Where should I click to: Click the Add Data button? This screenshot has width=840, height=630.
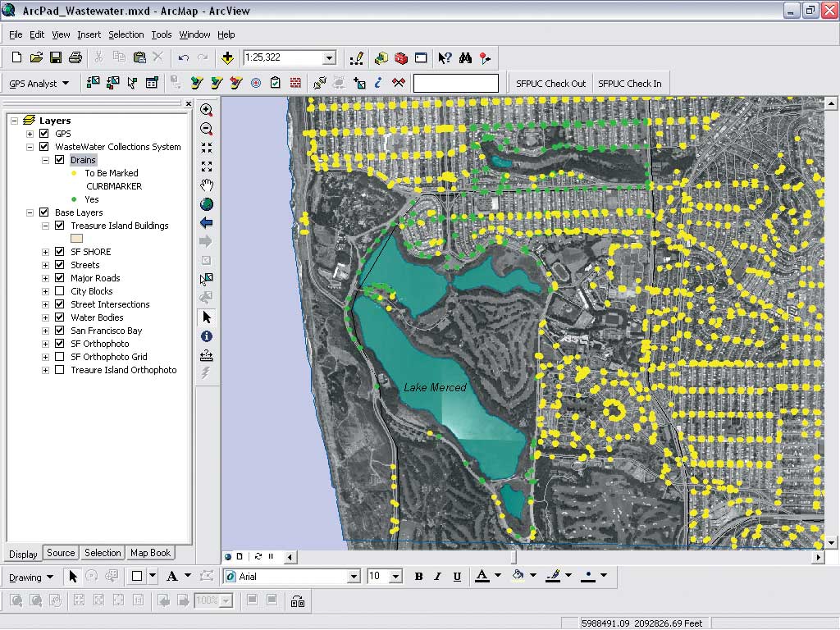227,57
